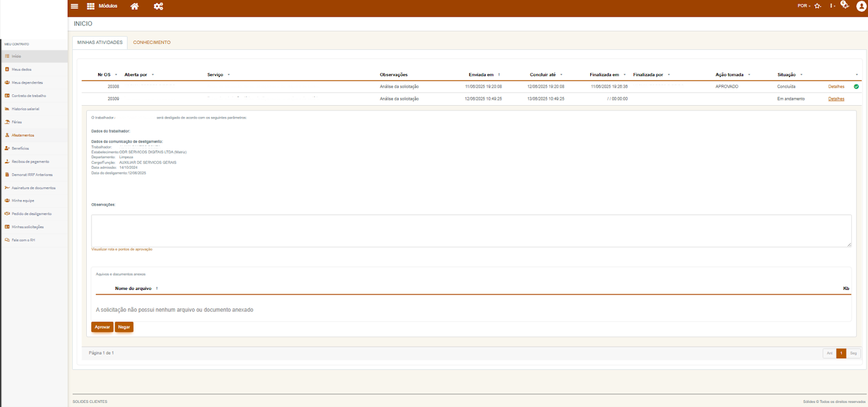This screenshot has width=868, height=407.
Task: Click the green check icon on row 20308
Action: [856, 87]
